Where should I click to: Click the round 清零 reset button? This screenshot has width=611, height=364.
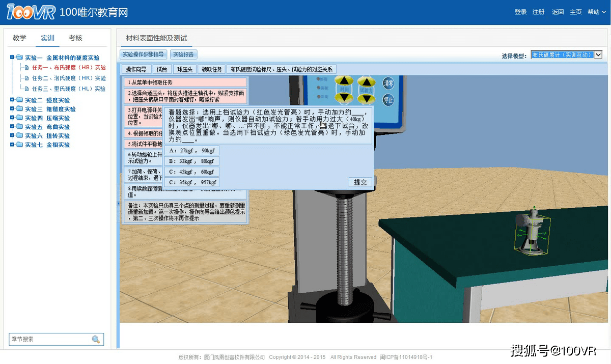point(388,83)
